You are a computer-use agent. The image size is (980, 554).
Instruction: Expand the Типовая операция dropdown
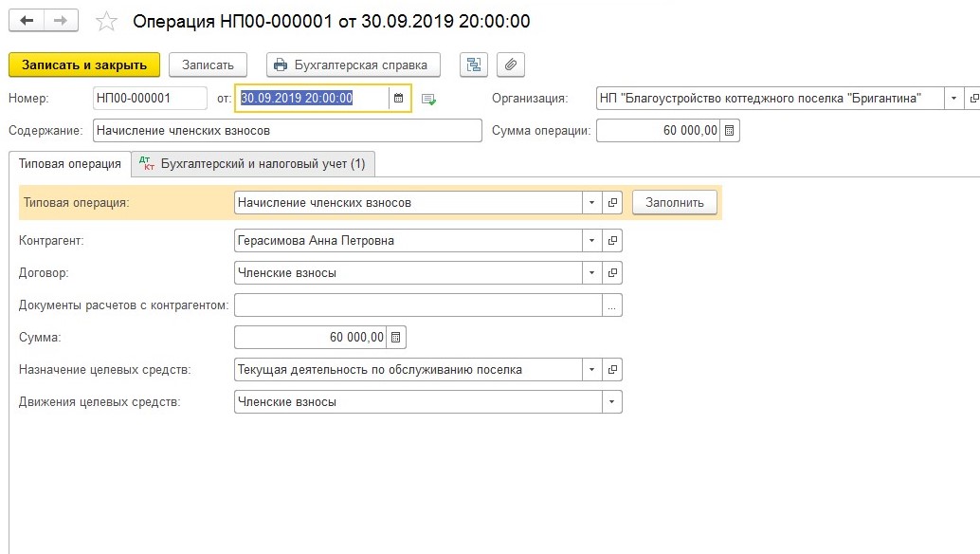[x=591, y=203]
